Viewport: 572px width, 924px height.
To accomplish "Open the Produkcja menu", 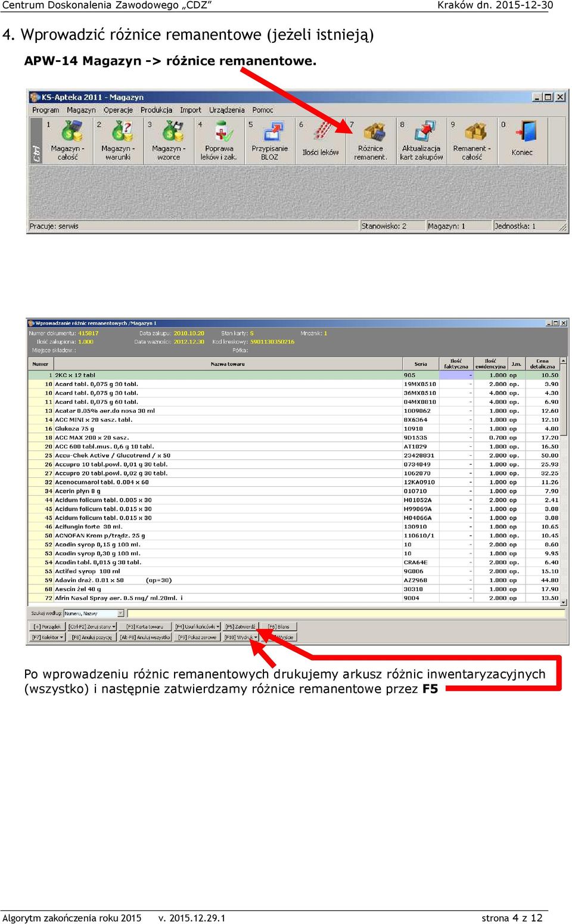I will click(x=156, y=110).
